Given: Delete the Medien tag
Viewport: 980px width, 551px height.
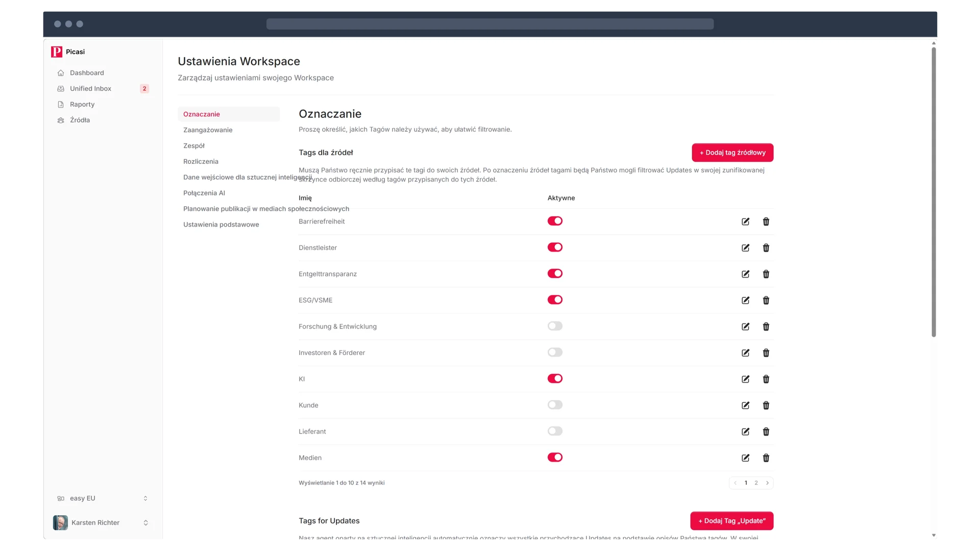Looking at the screenshot, I should (x=766, y=458).
